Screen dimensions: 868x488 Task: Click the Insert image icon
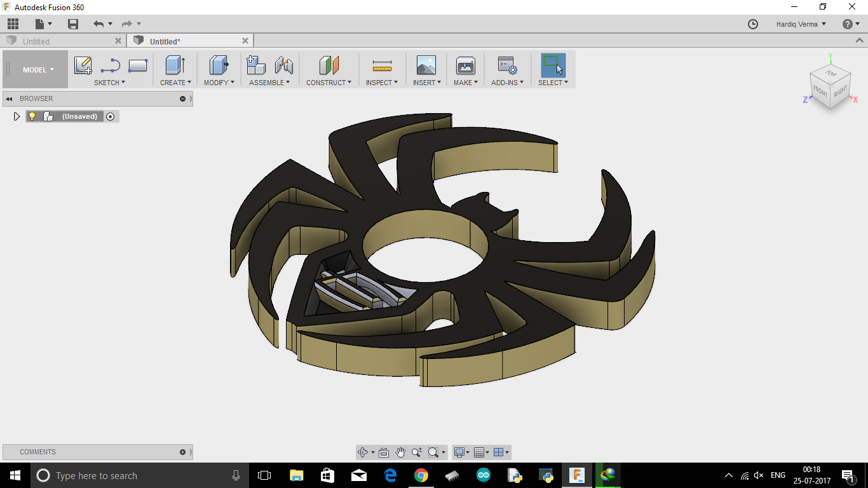426,65
